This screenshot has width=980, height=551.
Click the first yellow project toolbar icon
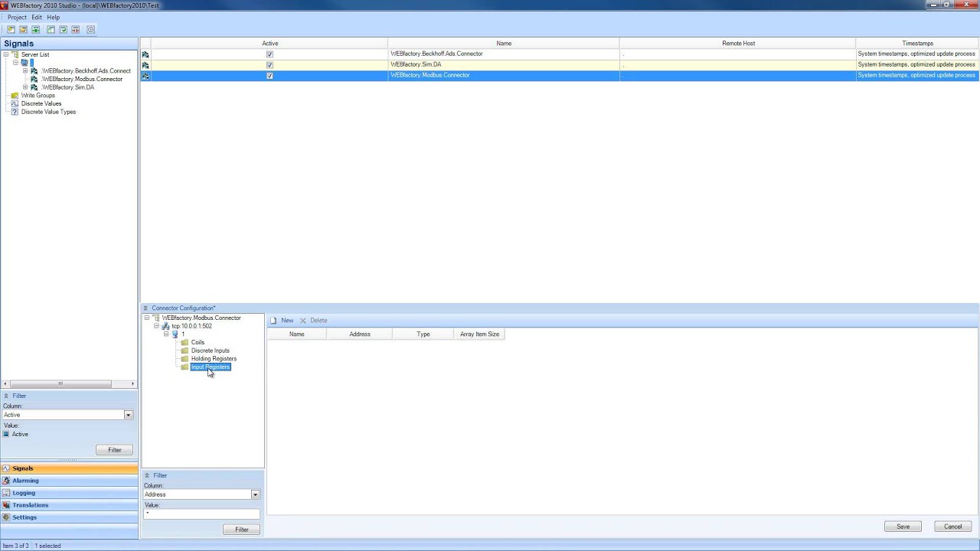point(11,30)
